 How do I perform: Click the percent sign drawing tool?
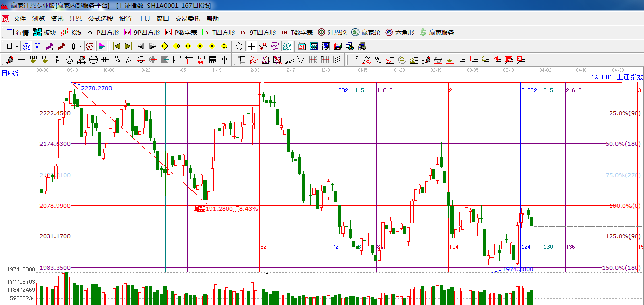(378, 60)
